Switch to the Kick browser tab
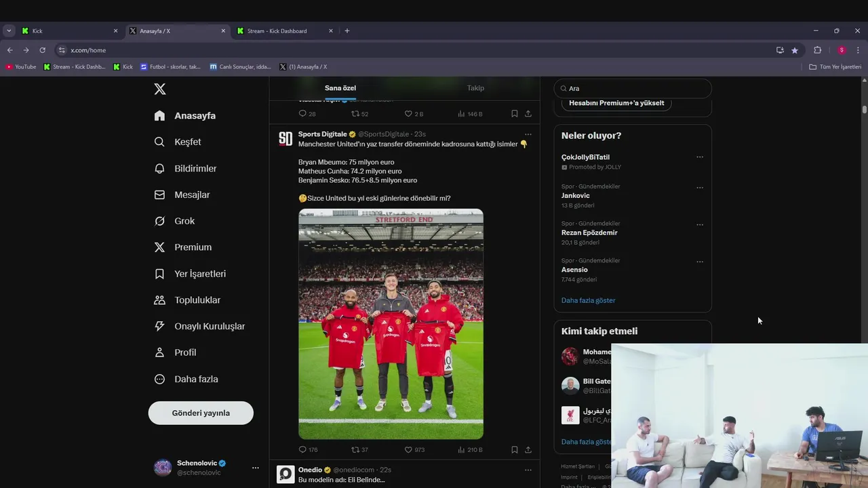 tap(69, 30)
